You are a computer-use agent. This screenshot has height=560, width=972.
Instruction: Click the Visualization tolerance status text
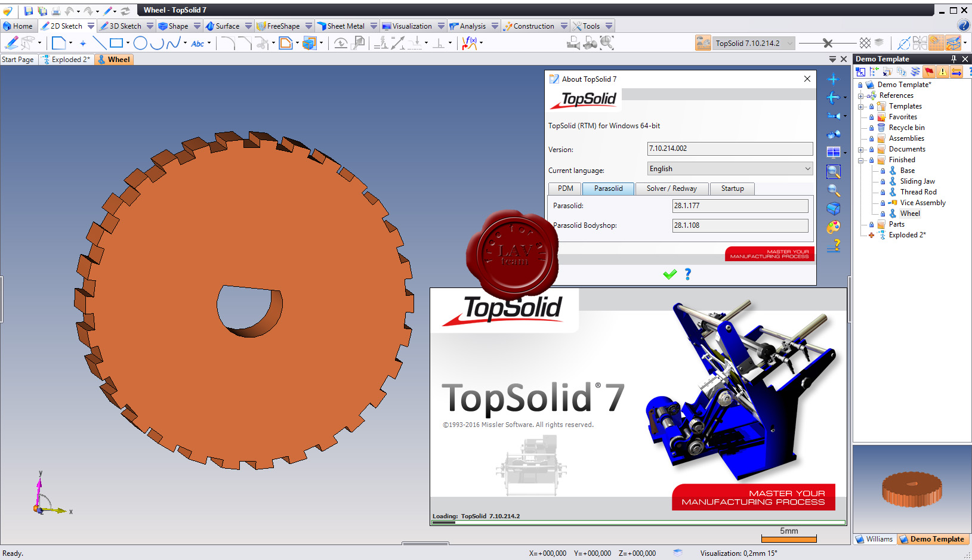coord(739,553)
